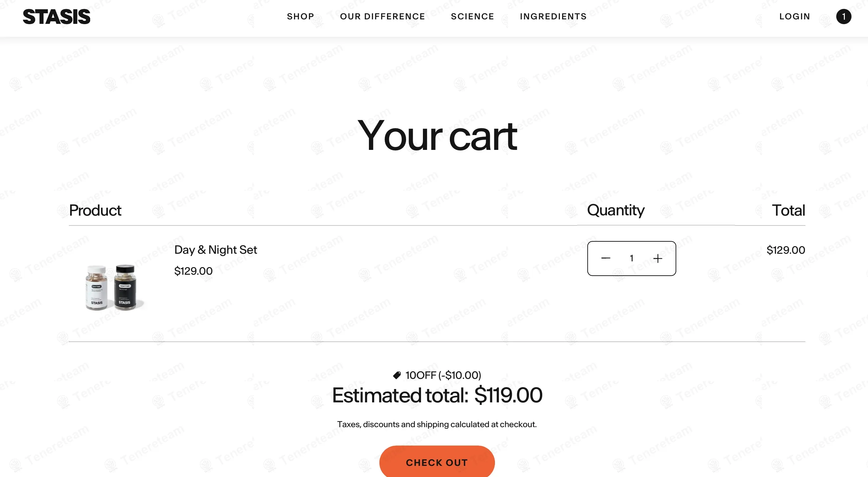Viewport: 868px width, 477px height.
Task: Navigate to INGREDIENTS
Action: 553,17
